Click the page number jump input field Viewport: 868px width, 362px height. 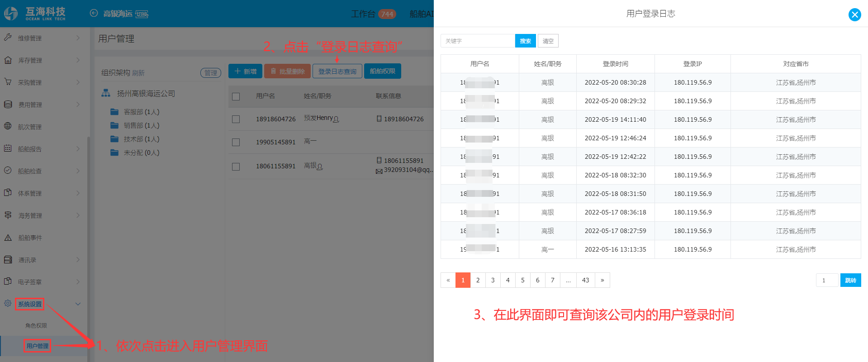pos(827,280)
